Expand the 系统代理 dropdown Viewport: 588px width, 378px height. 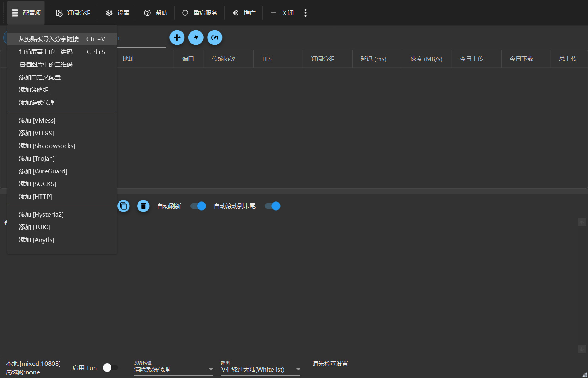(x=173, y=369)
